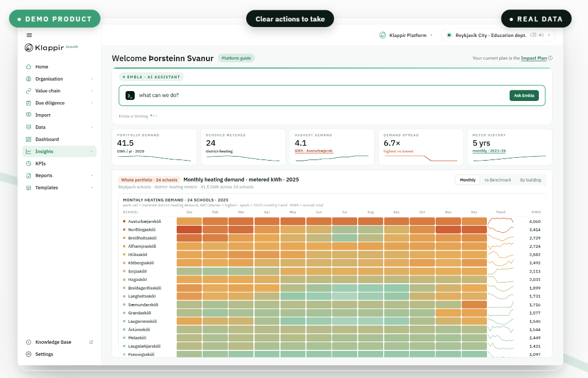Click the 4,060 MWh value

click(535, 221)
